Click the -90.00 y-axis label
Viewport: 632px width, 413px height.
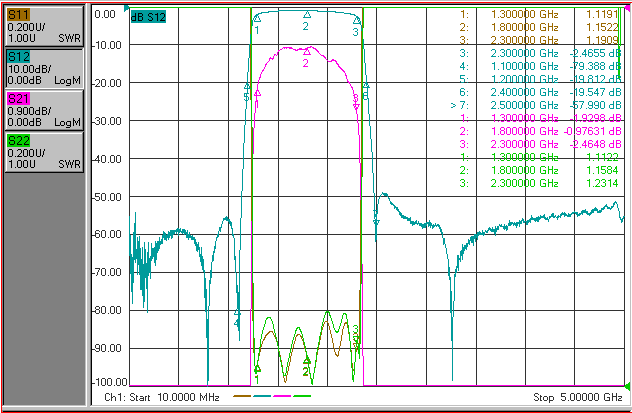[x=107, y=349]
